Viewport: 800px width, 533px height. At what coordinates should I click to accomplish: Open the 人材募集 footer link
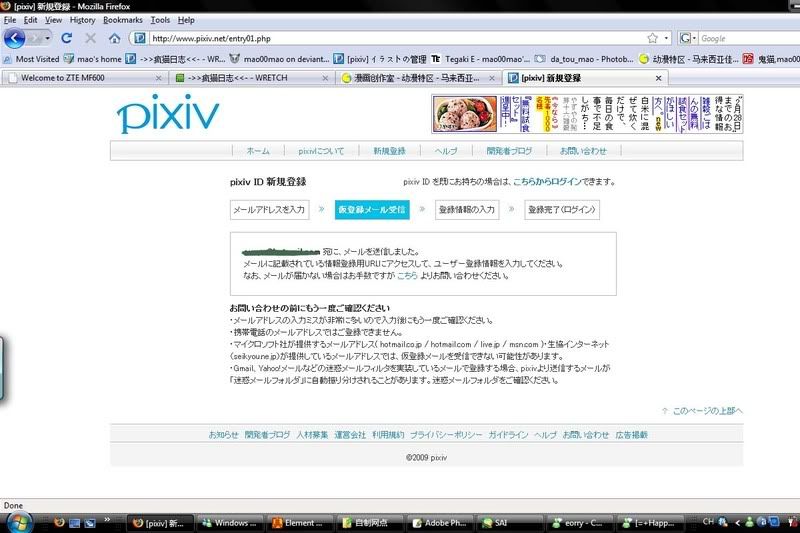click(x=312, y=435)
